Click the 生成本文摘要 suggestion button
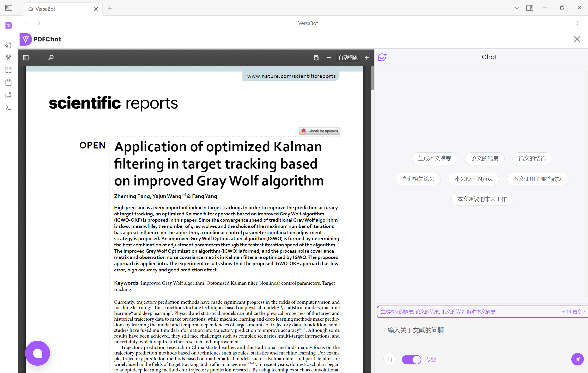This screenshot has width=588, height=373. point(434,159)
